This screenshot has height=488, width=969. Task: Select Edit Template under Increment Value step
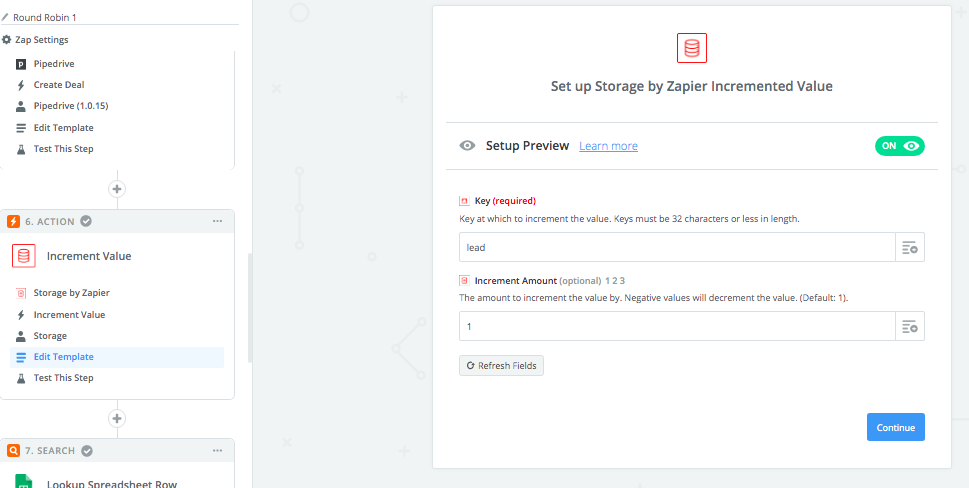(64, 356)
